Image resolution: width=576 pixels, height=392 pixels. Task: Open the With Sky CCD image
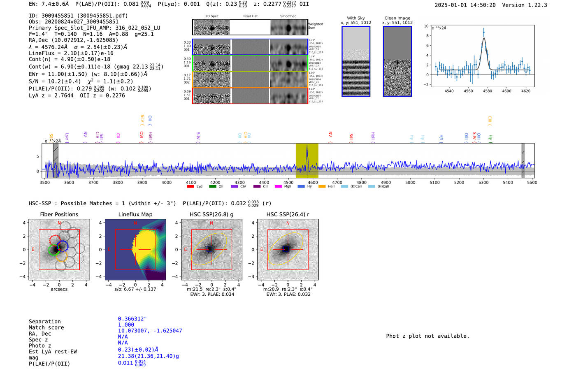point(356,61)
